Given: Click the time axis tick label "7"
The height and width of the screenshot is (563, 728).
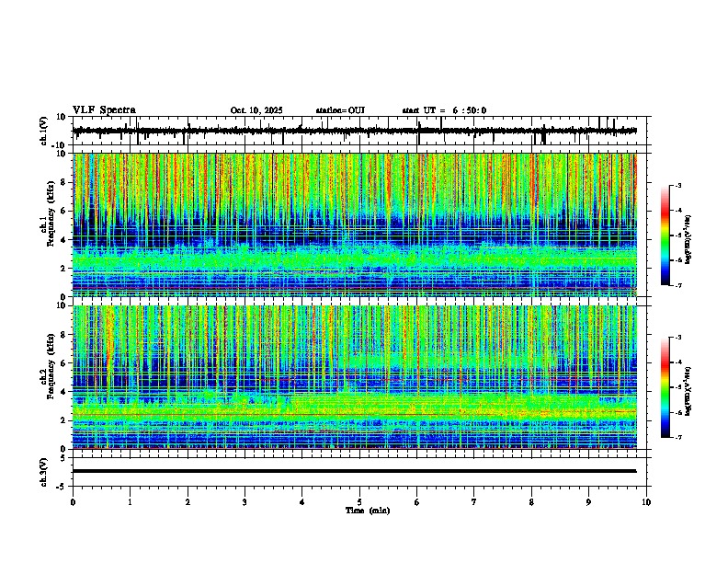Looking at the screenshot, I should (474, 502).
